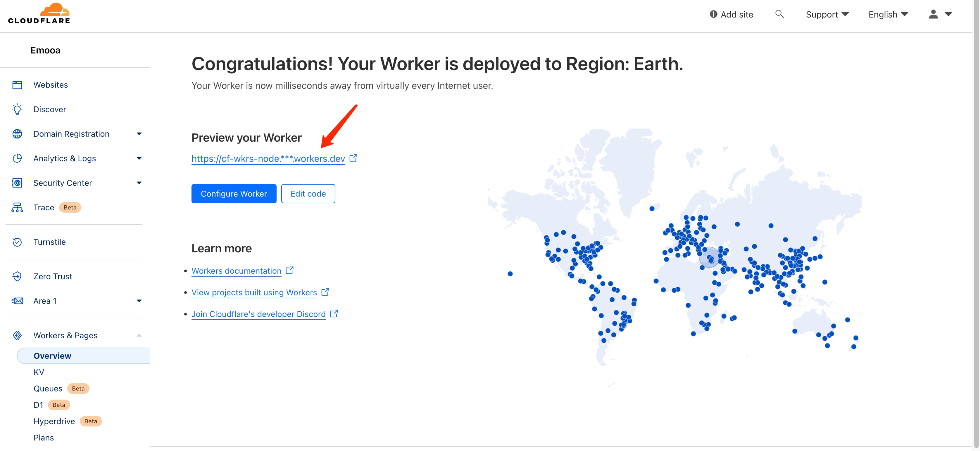Click the Emooa account name

point(45,50)
